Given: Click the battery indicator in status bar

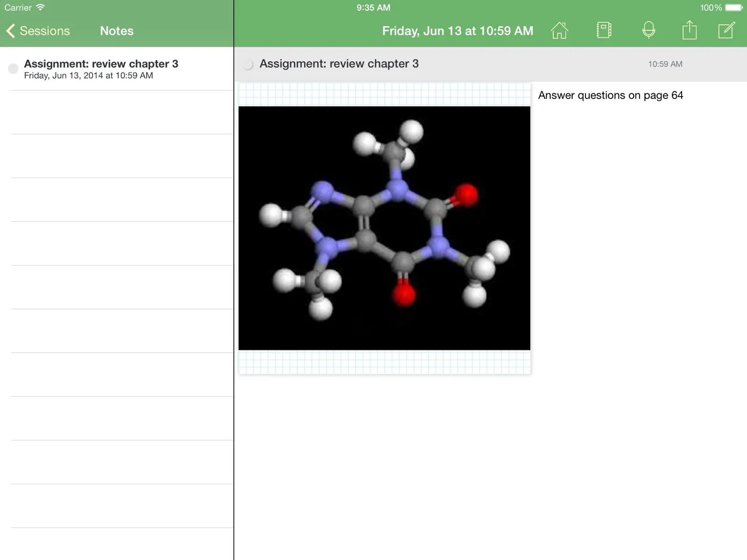Looking at the screenshot, I should (x=733, y=7).
